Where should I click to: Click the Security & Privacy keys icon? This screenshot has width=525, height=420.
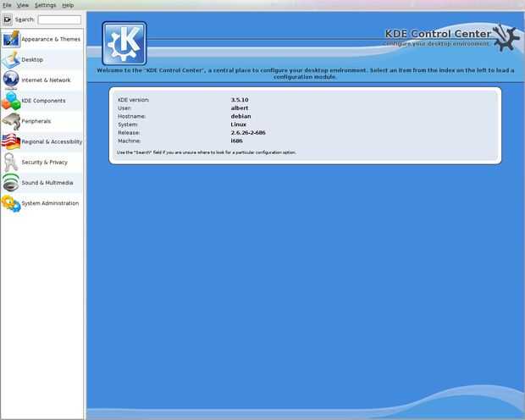click(x=11, y=162)
